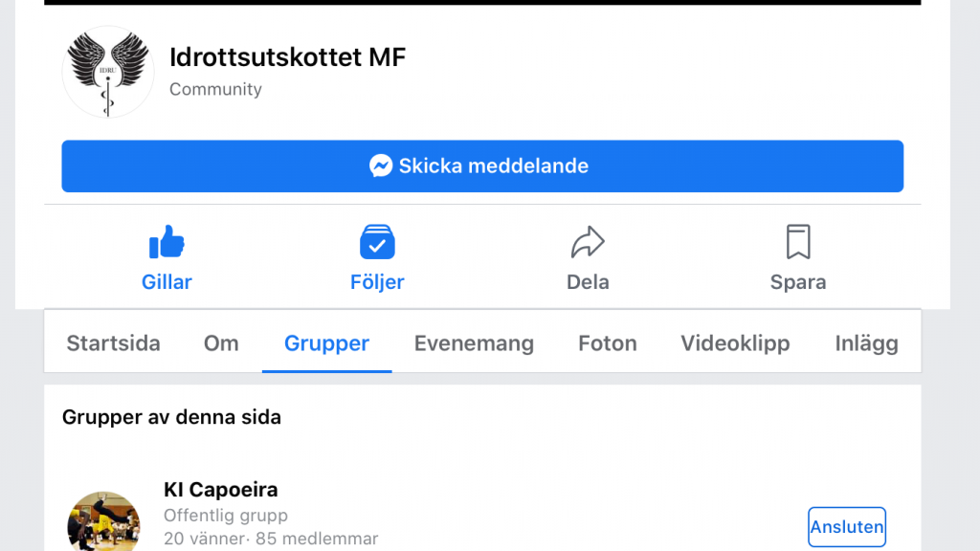Click the Gillar label text
The width and height of the screenshot is (980, 551).
167,282
